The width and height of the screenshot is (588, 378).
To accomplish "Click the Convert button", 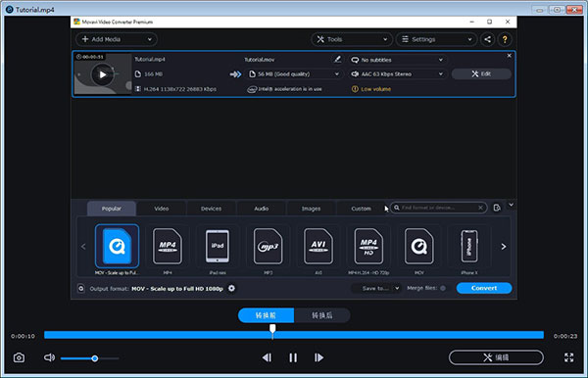I will (x=484, y=288).
